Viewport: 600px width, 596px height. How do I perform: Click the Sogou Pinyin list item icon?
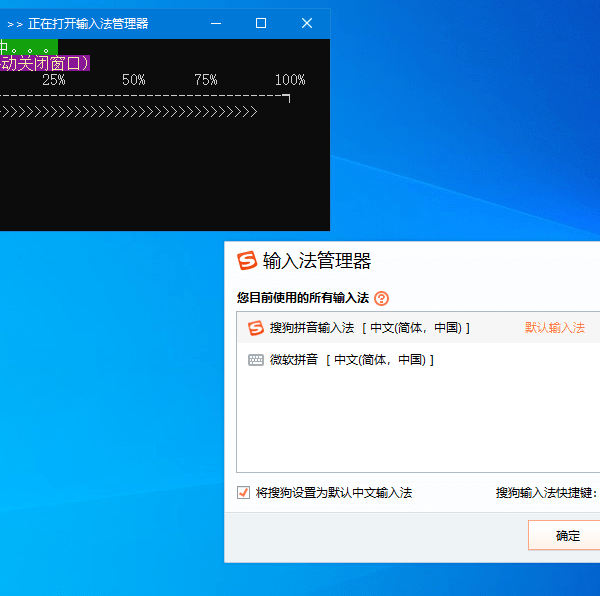[256, 328]
